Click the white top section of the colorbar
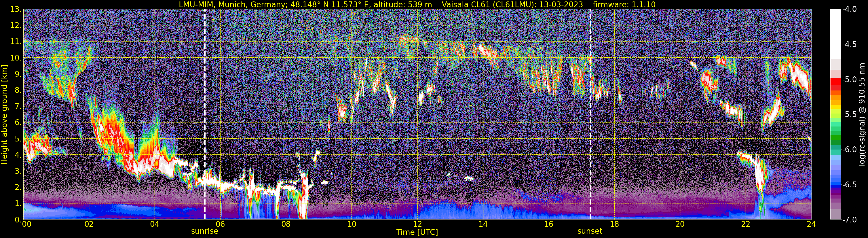The image size is (868, 238). [836, 34]
